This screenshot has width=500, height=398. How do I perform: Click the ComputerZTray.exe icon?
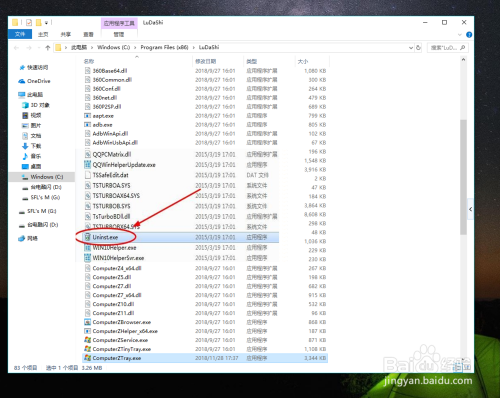pyautogui.click(x=87, y=358)
